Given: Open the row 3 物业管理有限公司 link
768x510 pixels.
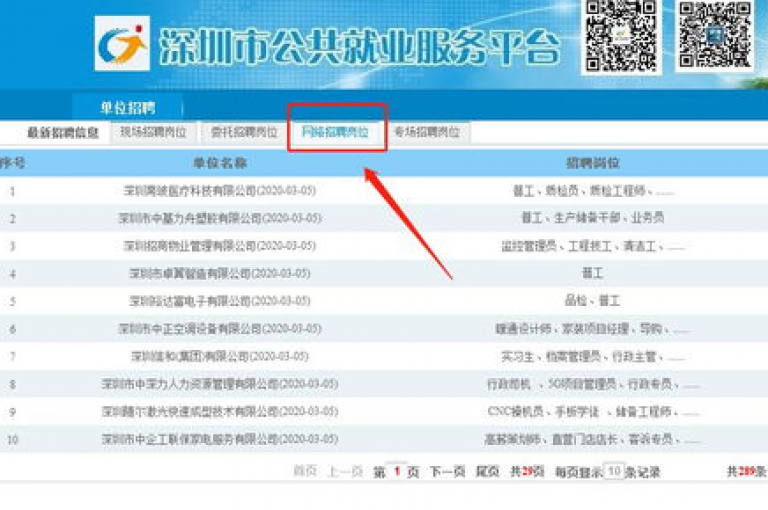Looking at the screenshot, I should [x=220, y=245].
